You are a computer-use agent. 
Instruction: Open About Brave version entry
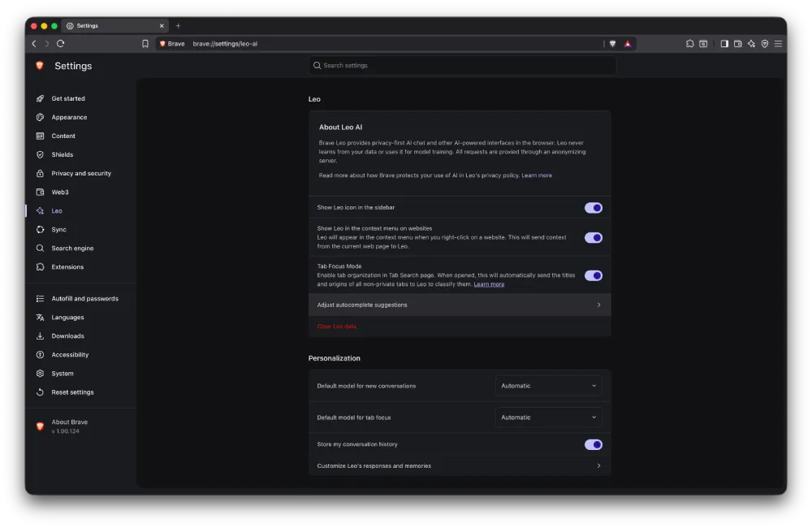69,426
